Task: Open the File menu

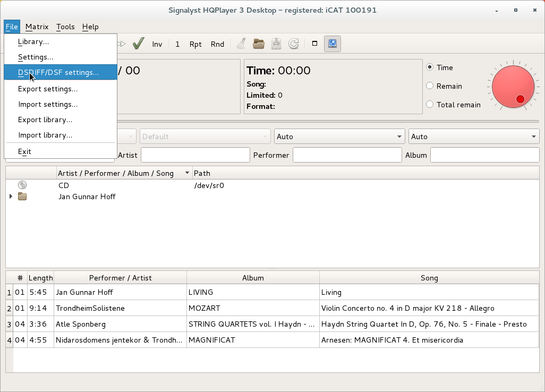Action: (x=12, y=27)
